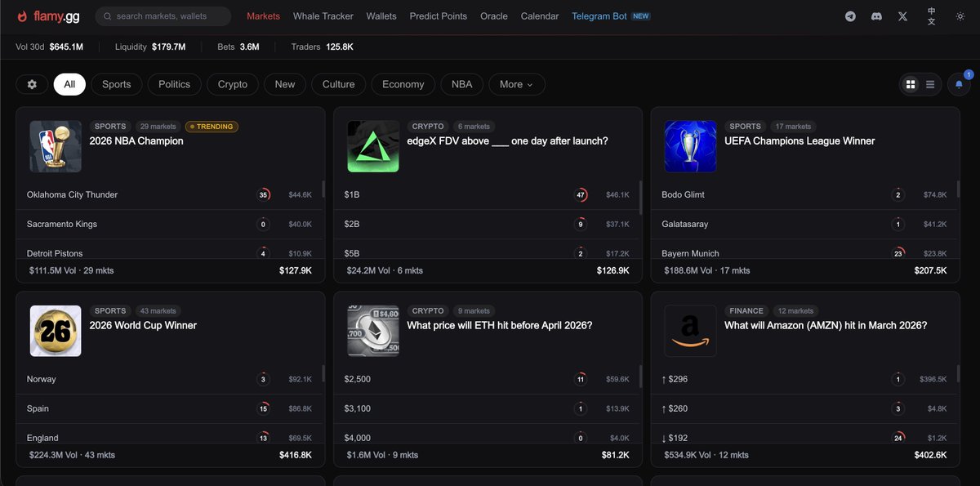Open the 2026 NBA Champion thumbnail
The image size is (980, 486).
[x=56, y=146]
